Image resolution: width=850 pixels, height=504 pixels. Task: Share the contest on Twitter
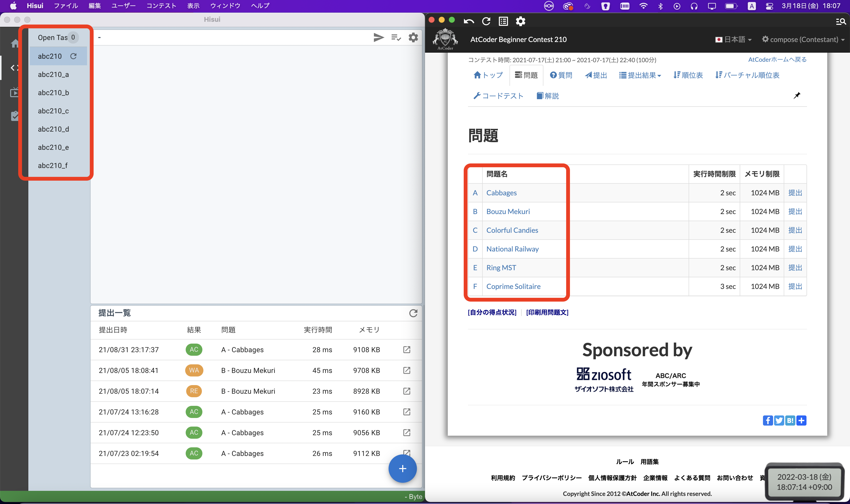point(779,421)
